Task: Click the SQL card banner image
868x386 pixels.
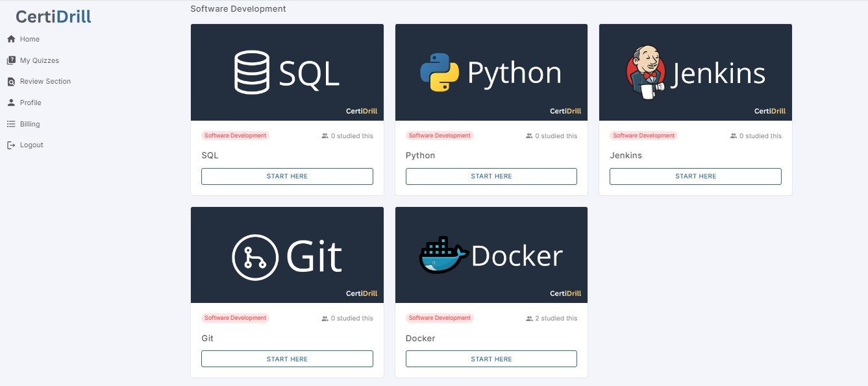Action: click(x=287, y=72)
